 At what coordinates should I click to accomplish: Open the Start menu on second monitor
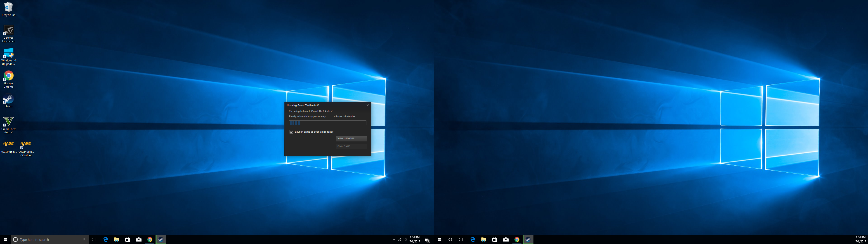(x=439, y=240)
